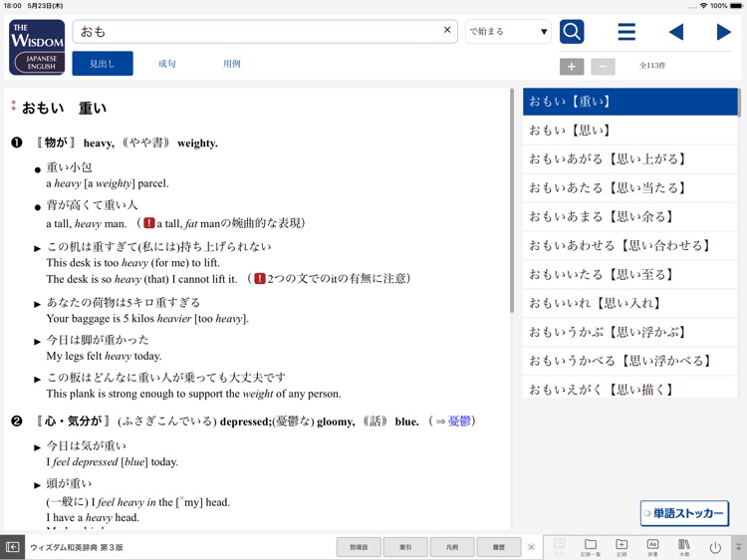Select おもいうかぶ【思い浮かぶ】 entry

[x=629, y=332]
